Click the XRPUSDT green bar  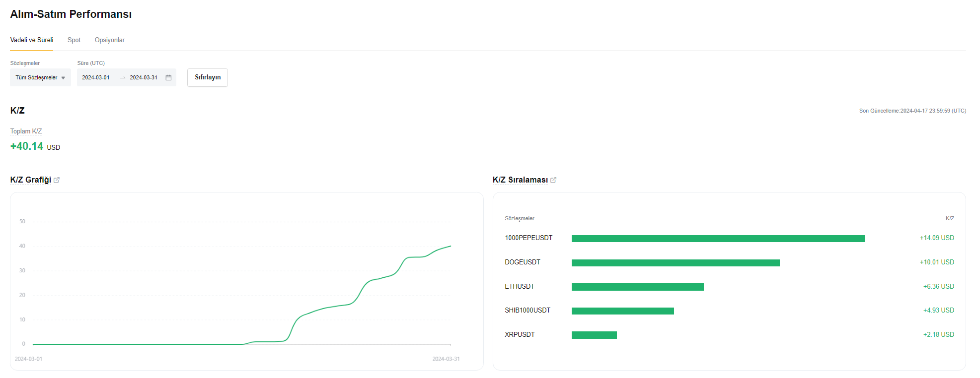[x=594, y=335]
